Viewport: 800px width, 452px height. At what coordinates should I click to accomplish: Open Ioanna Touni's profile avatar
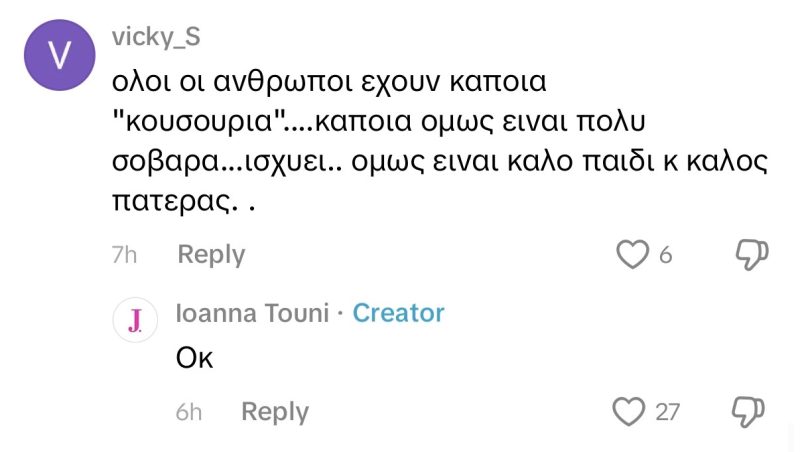tap(135, 320)
